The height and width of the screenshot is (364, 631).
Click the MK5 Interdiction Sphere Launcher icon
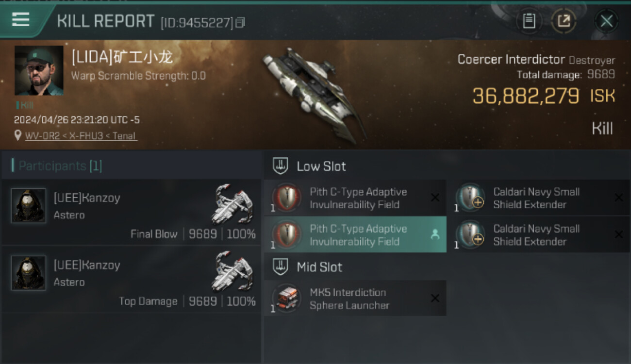(286, 298)
